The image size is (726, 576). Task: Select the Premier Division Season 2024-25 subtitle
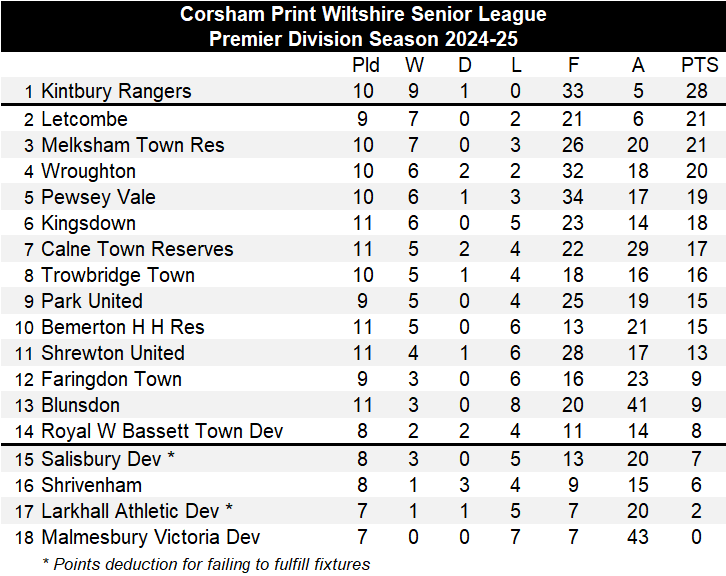363,40
